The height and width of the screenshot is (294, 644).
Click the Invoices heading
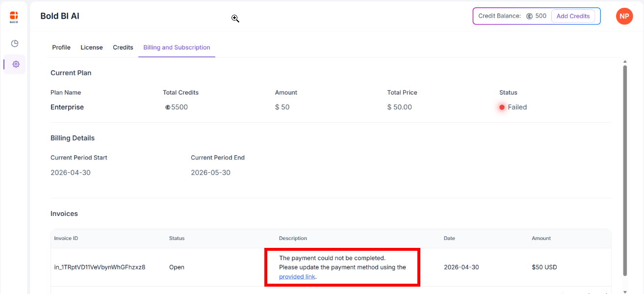pyautogui.click(x=64, y=214)
